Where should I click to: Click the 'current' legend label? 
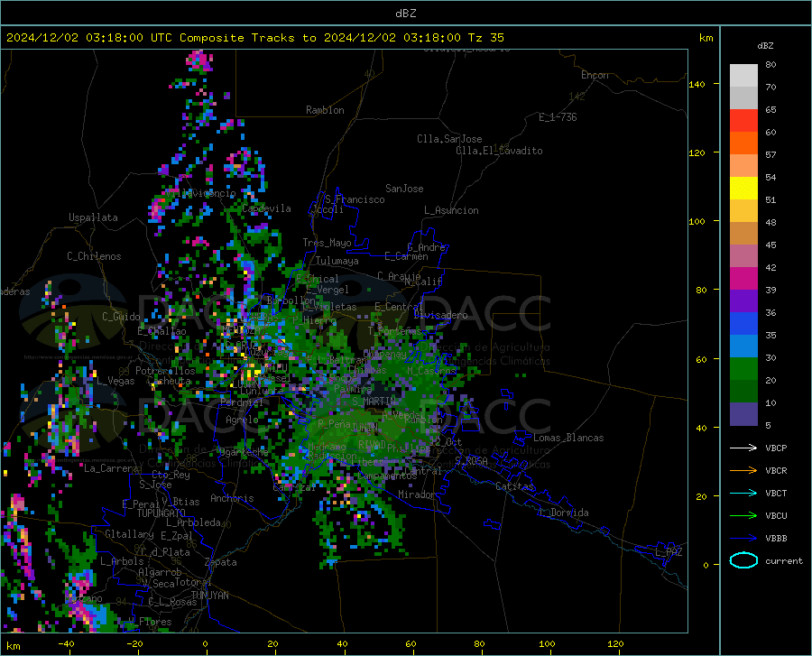(x=784, y=560)
